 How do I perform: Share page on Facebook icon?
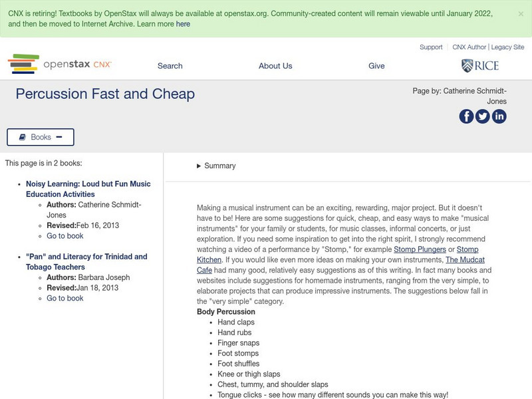tap(466, 116)
